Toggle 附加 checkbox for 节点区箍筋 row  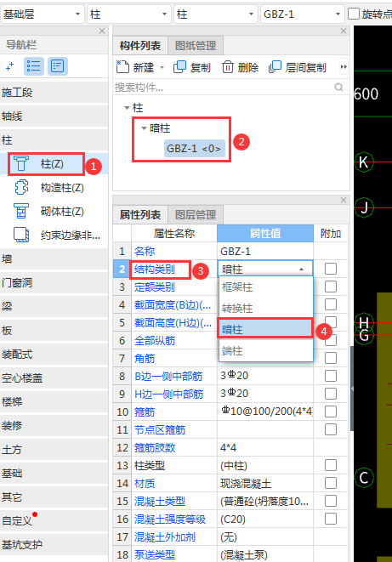coord(331,429)
